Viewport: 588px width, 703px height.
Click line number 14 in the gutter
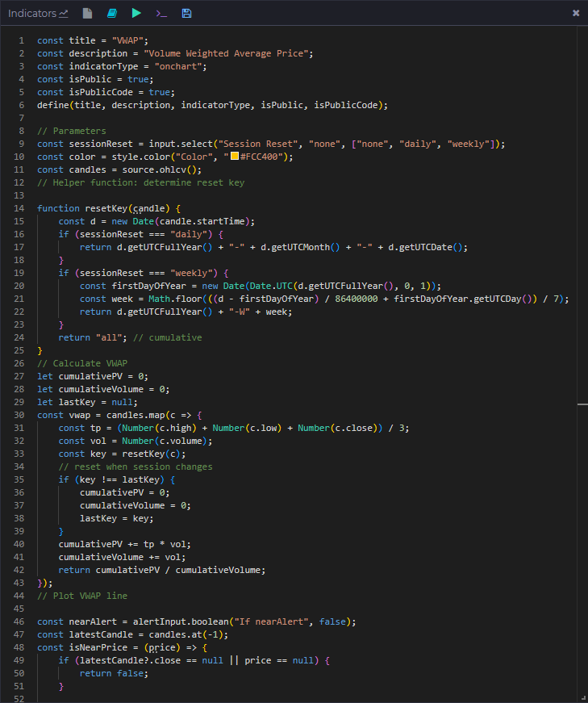pyautogui.click(x=19, y=208)
